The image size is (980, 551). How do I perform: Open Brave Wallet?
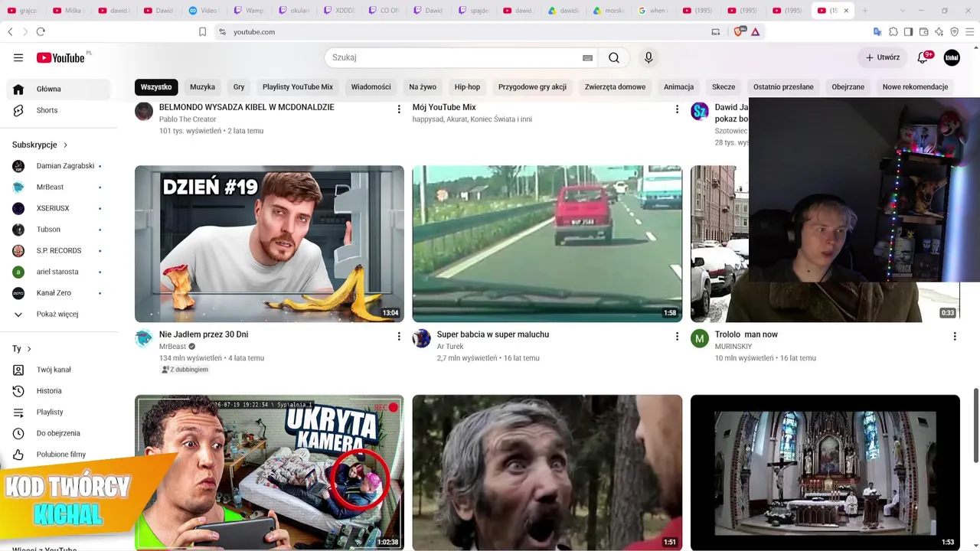pos(923,31)
